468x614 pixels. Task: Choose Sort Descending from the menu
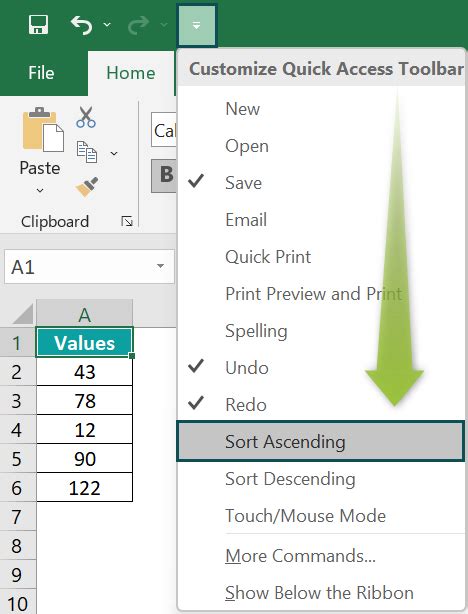(321, 479)
